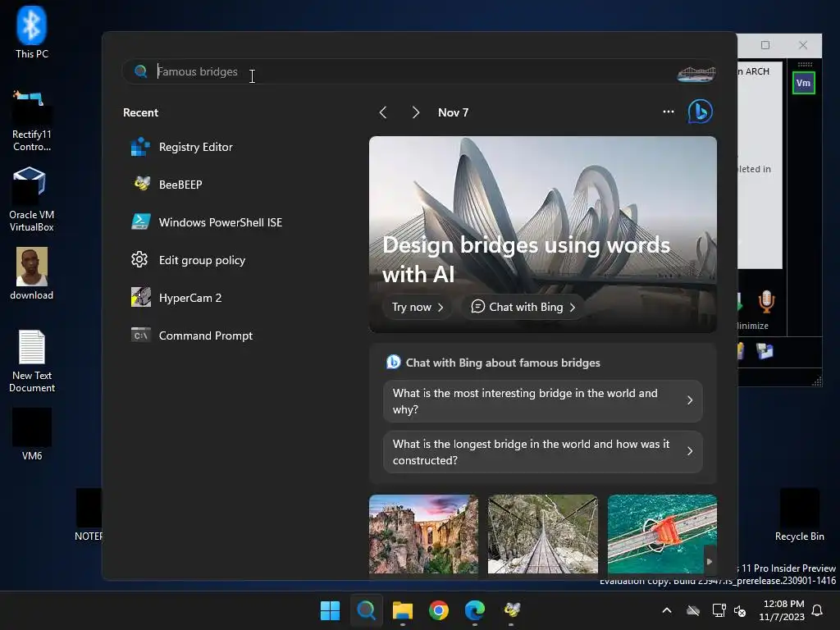840x630 pixels.
Task: Open the Design bridges using words headline
Action: point(526,259)
